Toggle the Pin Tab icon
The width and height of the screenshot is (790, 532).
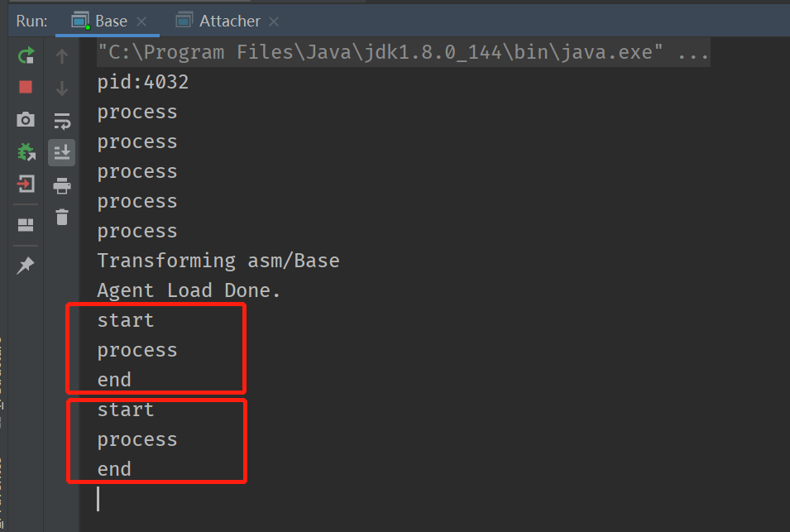point(26,265)
